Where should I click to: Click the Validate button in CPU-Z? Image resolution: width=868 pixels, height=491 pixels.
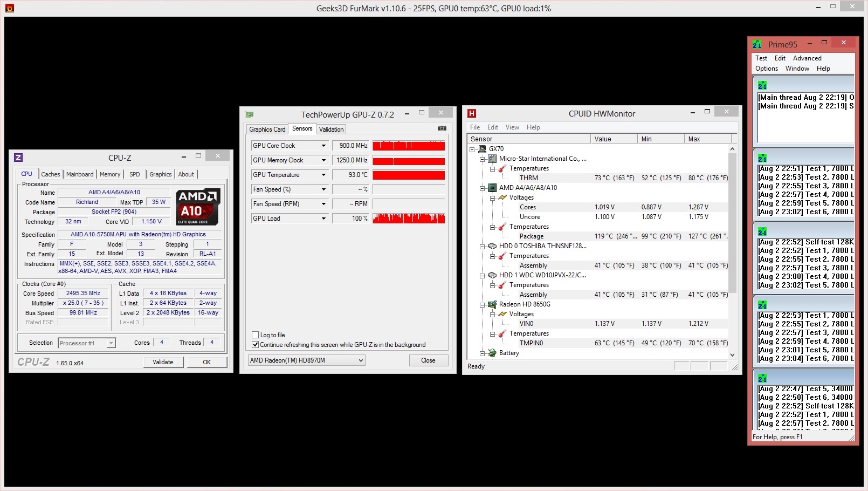[163, 362]
